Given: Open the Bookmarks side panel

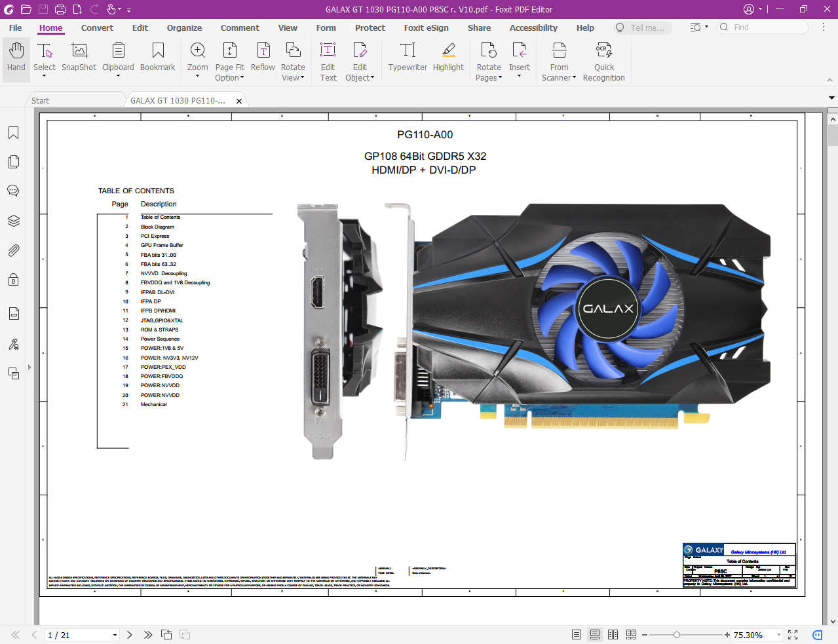Looking at the screenshot, I should point(13,133).
